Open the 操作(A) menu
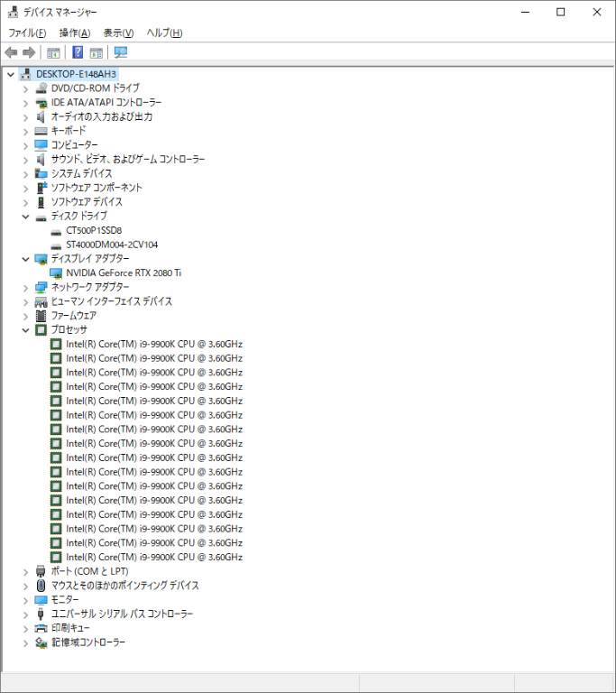The image size is (616, 693). [75, 32]
